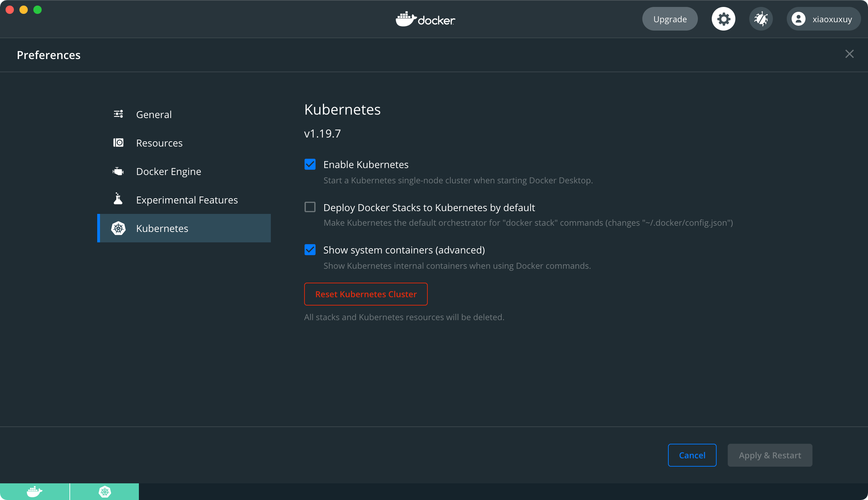
Task: Click the user avatar icon for xiaoxuxuy
Action: click(x=798, y=19)
